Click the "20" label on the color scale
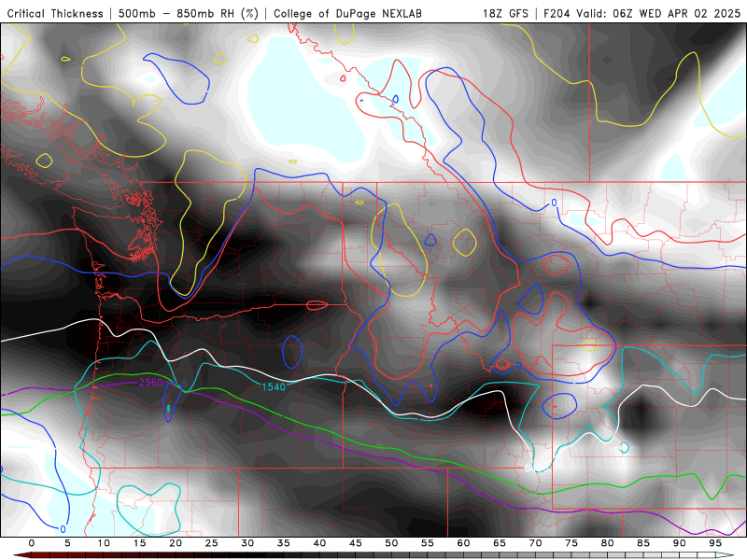Screen dimensions: 747x560 tap(176, 543)
